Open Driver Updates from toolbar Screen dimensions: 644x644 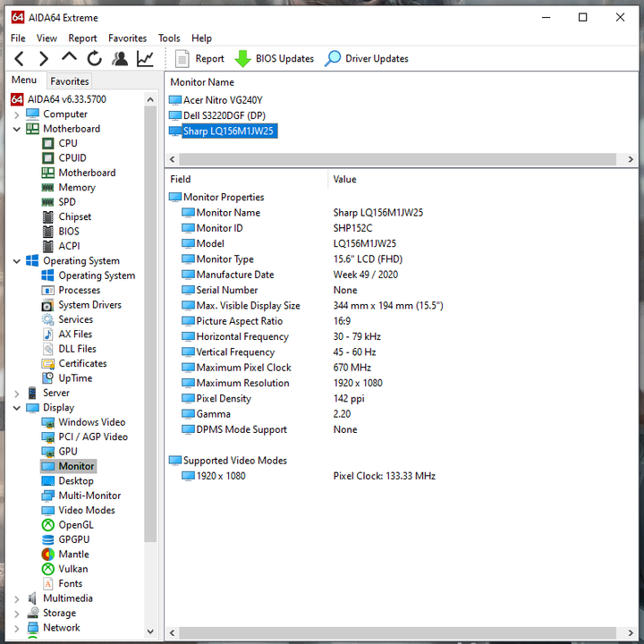[366, 59]
